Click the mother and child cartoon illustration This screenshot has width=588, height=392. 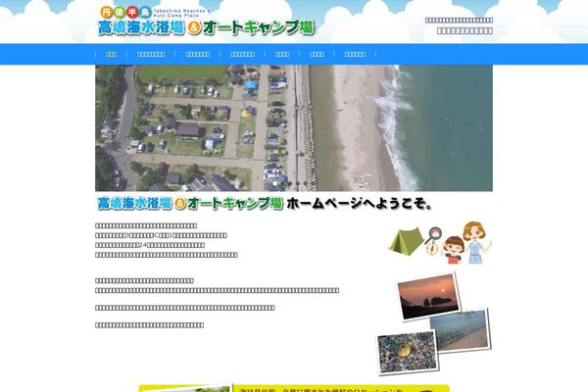[x=467, y=243]
